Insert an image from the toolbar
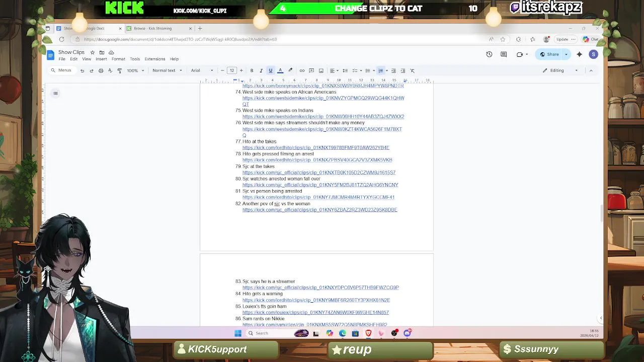The height and width of the screenshot is (362, 644). (321, 70)
